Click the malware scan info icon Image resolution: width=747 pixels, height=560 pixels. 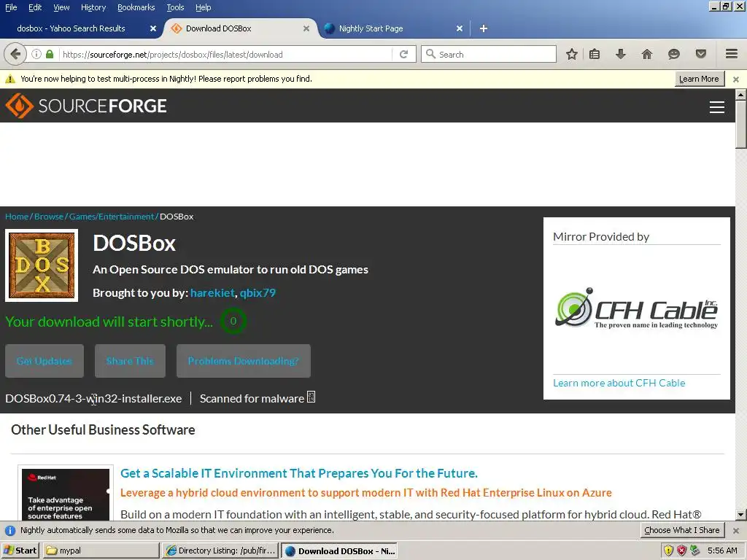(x=311, y=397)
